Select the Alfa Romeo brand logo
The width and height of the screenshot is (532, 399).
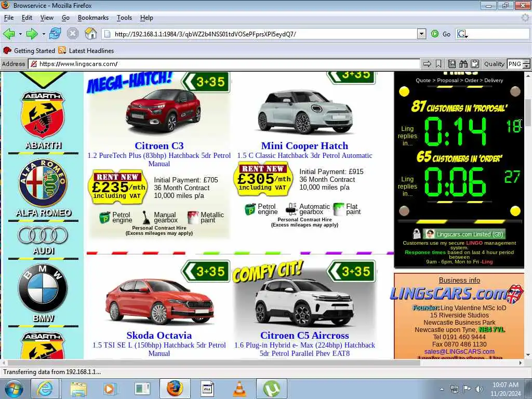pyautogui.click(x=43, y=183)
